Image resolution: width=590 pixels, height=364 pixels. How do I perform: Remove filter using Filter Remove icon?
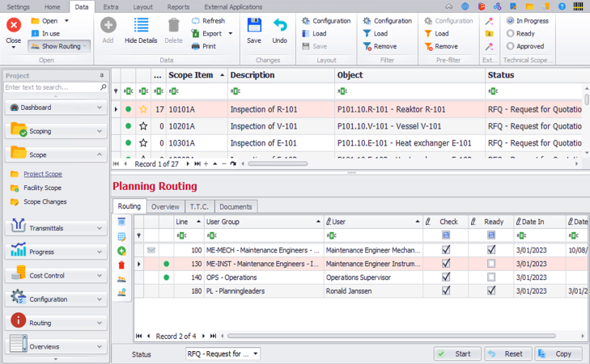(x=367, y=46)
